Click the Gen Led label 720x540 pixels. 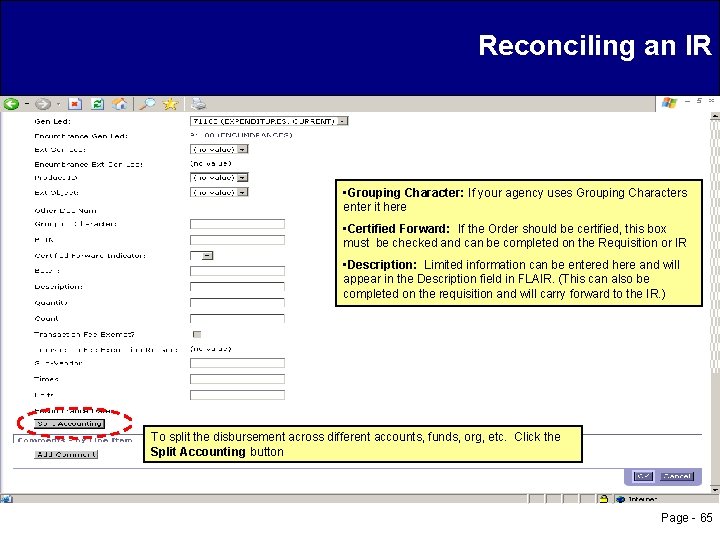pyautogui.click(x=52, y=122)
